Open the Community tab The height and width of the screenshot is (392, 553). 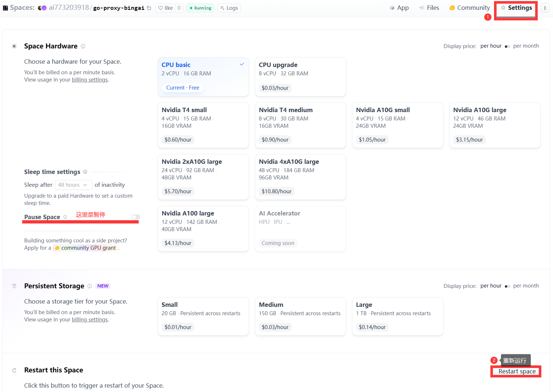470,8
